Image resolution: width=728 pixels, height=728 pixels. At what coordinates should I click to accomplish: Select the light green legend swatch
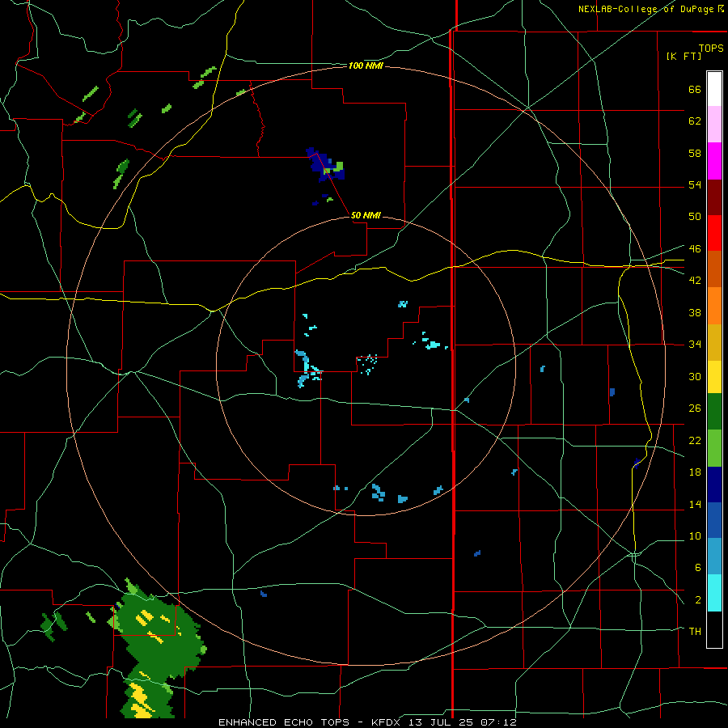click(x=714, y=448)
